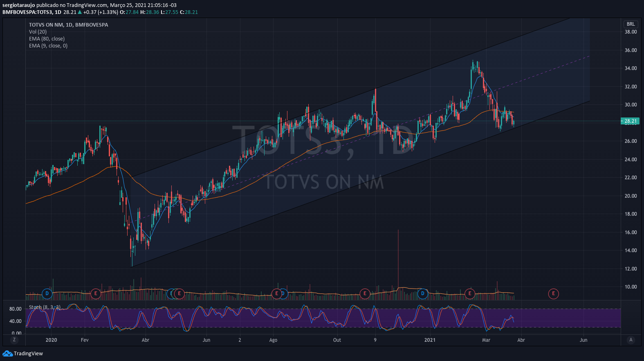Open the earnings marker in February 2021
Viewport: 644px width, 361px height.
tap(470, 293)
